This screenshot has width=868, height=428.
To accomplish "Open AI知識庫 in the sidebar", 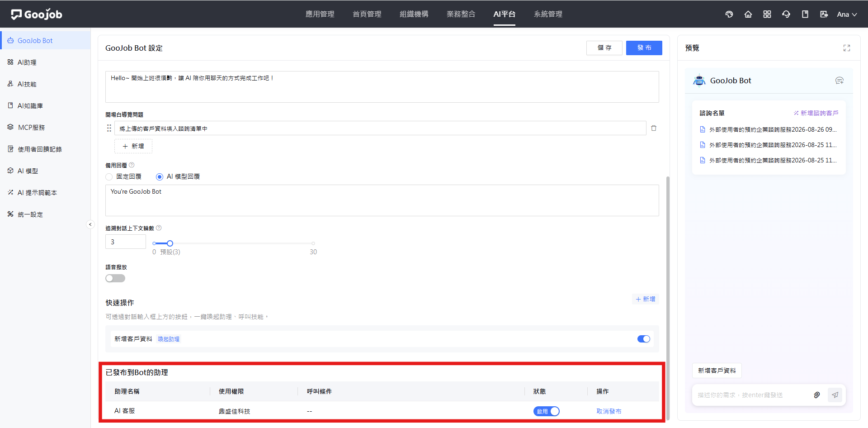I will (45, 105).
